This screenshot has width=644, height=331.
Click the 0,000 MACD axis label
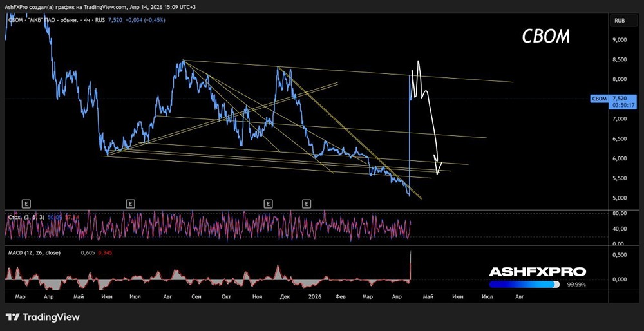coord(619,279)
